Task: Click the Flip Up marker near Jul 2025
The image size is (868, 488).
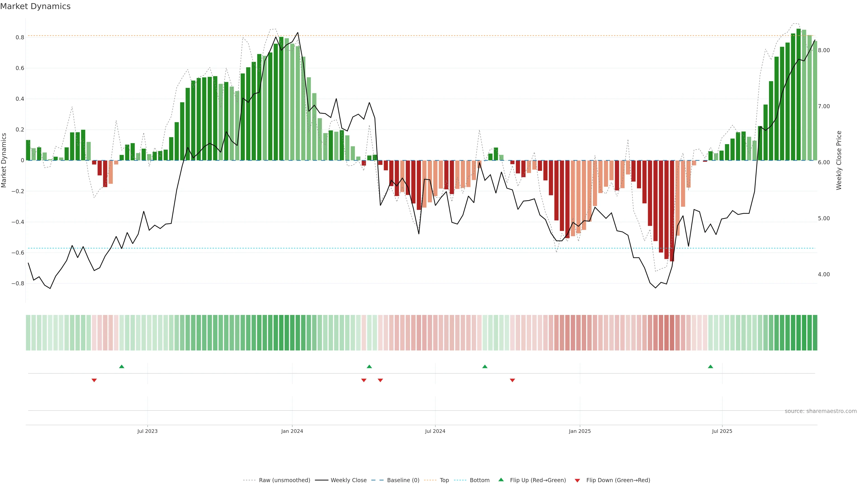Action: tap(710, 366)
